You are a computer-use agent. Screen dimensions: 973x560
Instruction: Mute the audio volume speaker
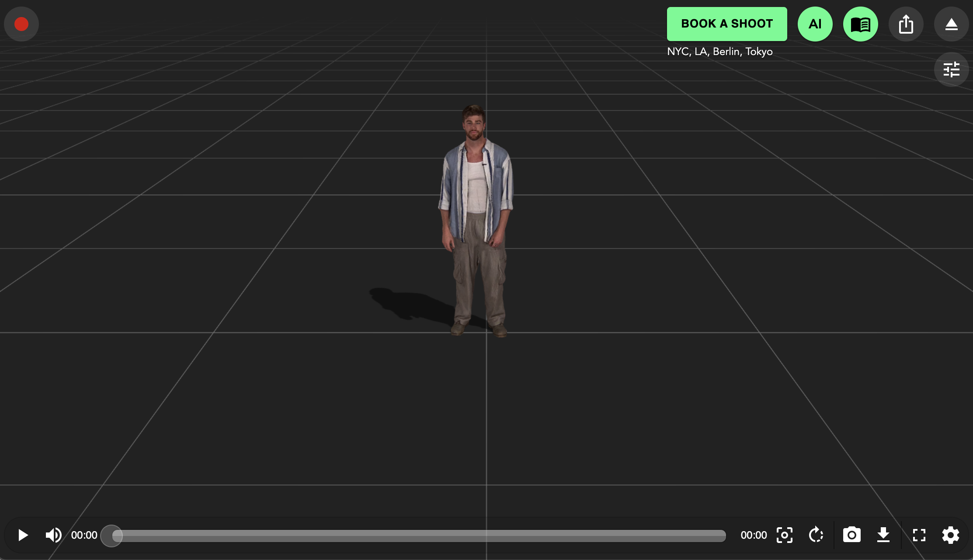(53, 535)
